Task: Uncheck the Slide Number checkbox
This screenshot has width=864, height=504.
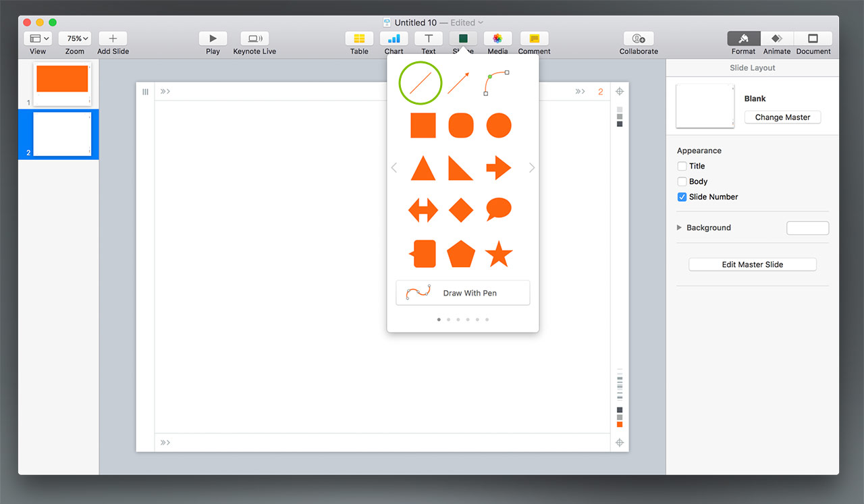Action: pyautogui.click(x=682, y=197)
